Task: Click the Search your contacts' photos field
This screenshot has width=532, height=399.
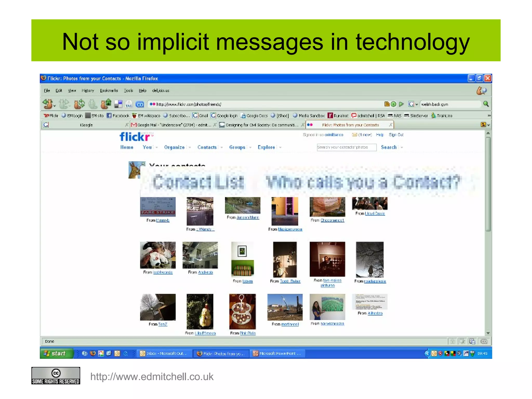Action: tap(347, 147)
